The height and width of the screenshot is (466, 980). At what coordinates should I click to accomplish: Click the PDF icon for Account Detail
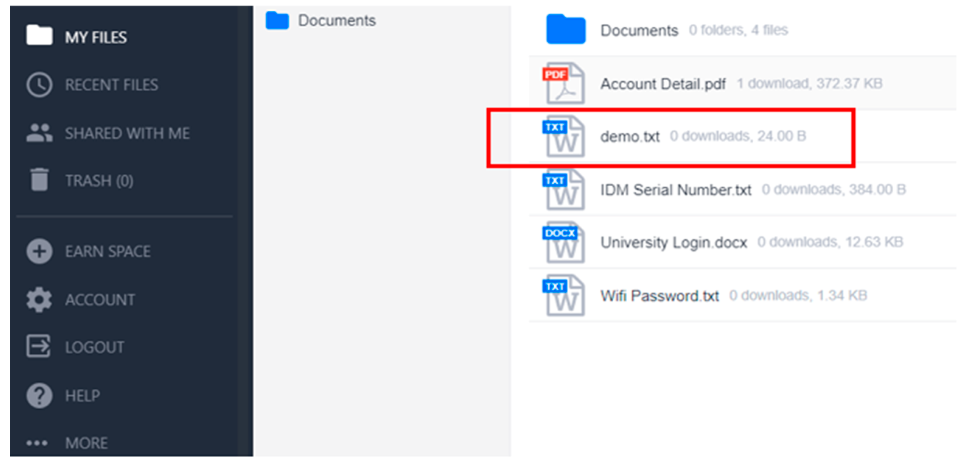point(564,83)
